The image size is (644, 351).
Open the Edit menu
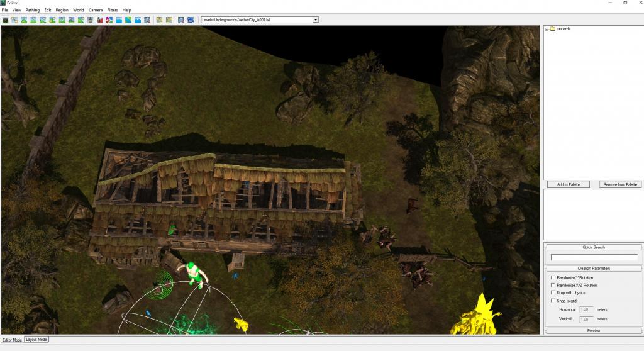pos(48,10)
